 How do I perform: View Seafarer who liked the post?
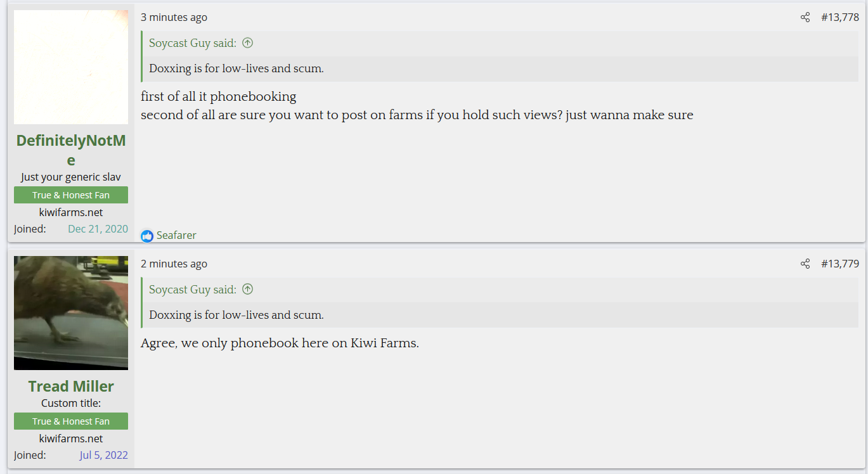[x=176, y=236]
